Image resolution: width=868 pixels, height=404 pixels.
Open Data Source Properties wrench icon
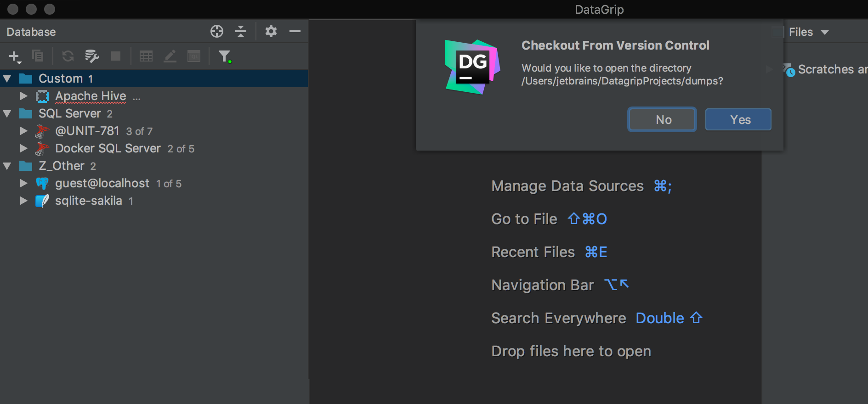92,56
